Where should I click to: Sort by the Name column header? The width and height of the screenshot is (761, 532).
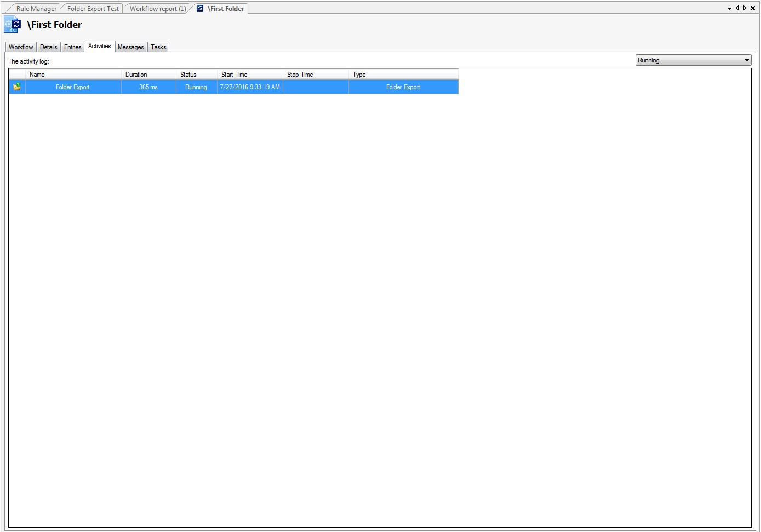click(73, 75)
